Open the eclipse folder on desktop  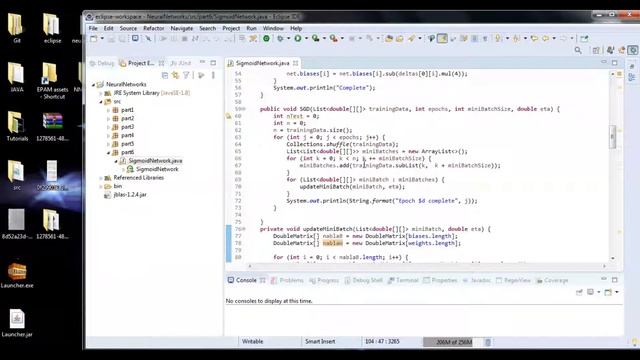(52, 28)
